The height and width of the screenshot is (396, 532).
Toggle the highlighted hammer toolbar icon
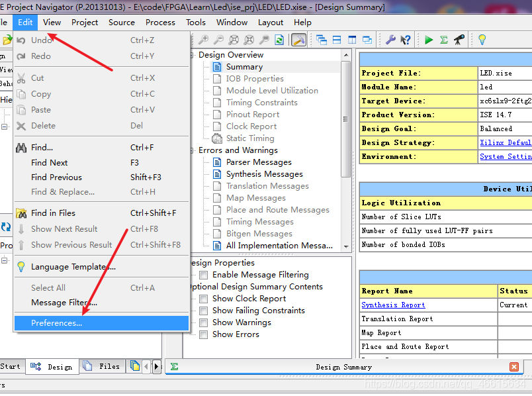[x=298, y=40]
